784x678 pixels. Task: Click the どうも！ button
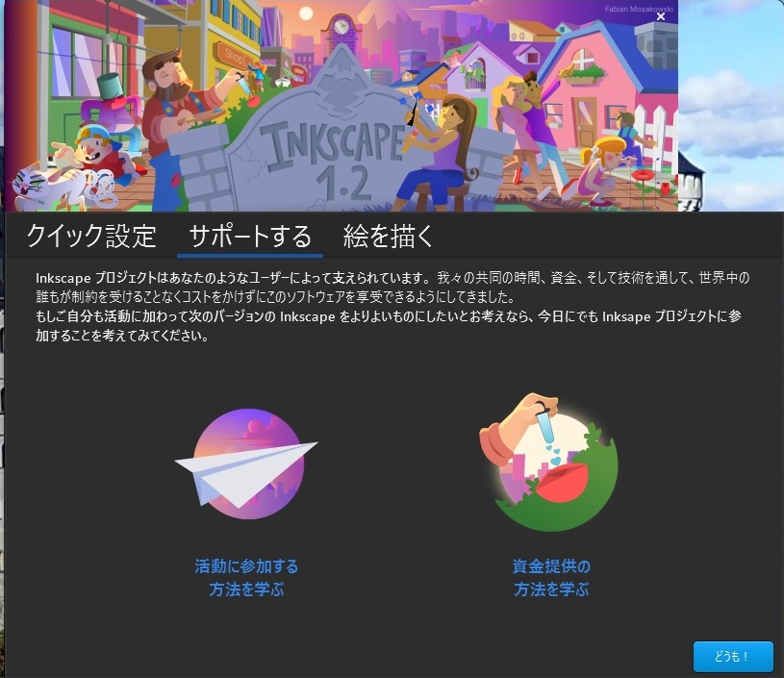coord(733,657)
